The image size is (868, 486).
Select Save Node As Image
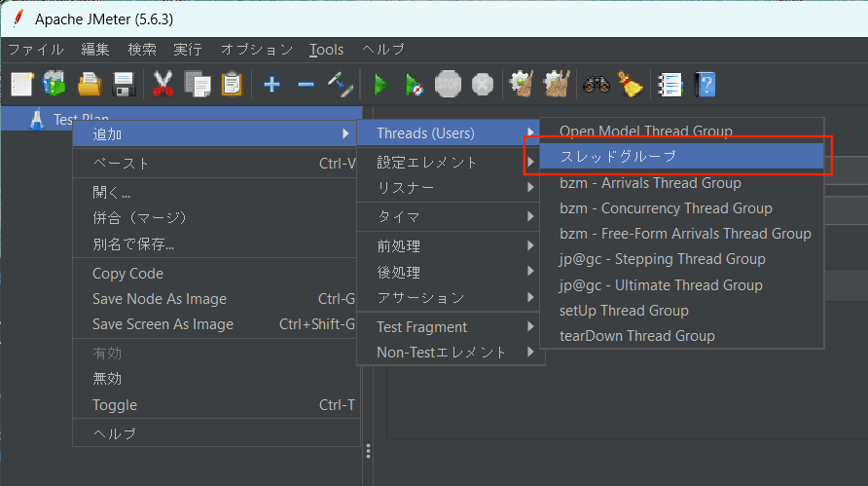tap(215, 299)
